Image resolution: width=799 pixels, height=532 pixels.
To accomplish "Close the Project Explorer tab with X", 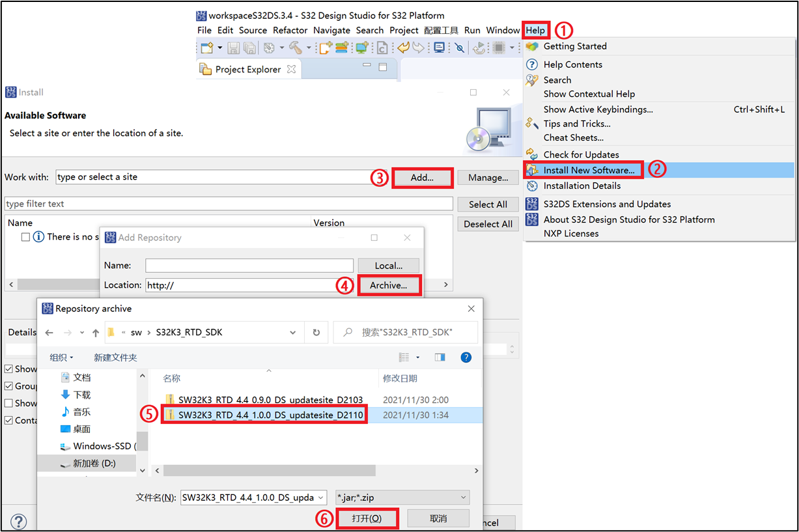I will [x=291, y=69].
